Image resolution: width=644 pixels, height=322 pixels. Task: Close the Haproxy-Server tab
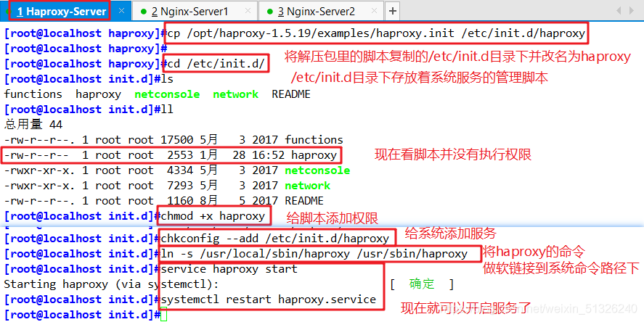coord(121,11)
